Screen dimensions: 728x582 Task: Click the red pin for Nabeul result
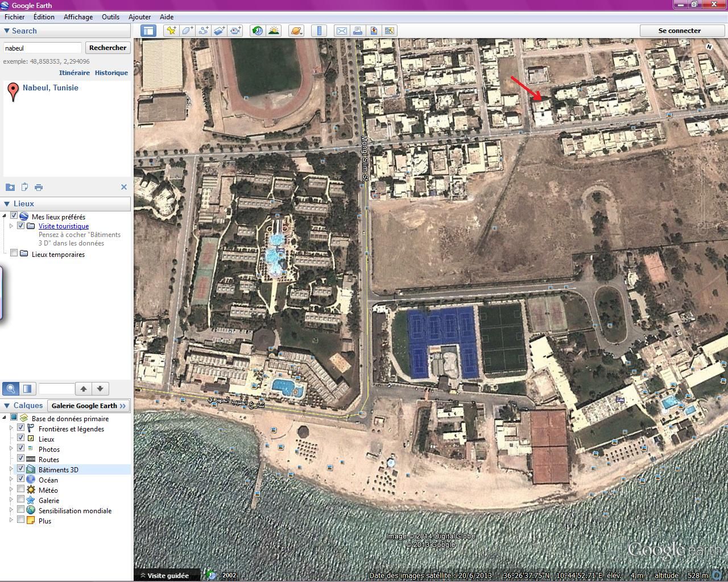13,92
